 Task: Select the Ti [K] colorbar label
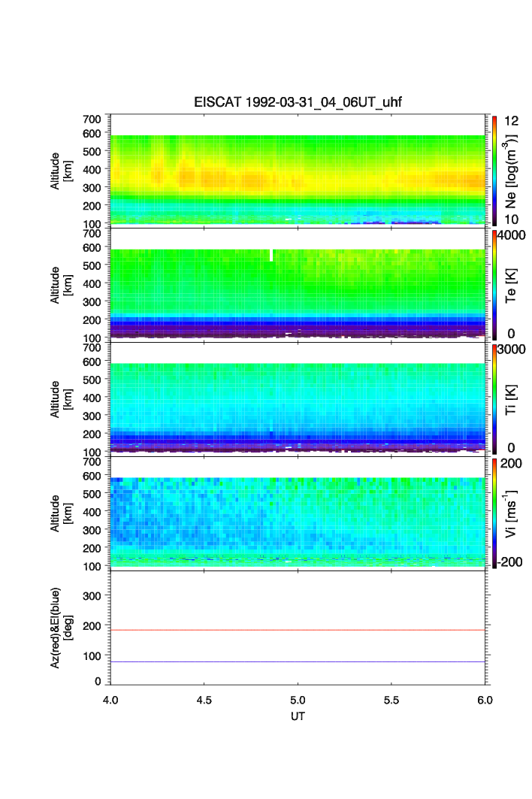[x=511, y=400]
